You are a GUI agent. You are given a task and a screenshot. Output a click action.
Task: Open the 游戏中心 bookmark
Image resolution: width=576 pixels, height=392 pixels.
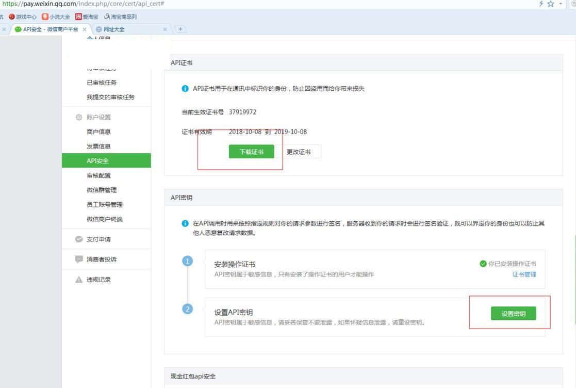click(22, 17)
